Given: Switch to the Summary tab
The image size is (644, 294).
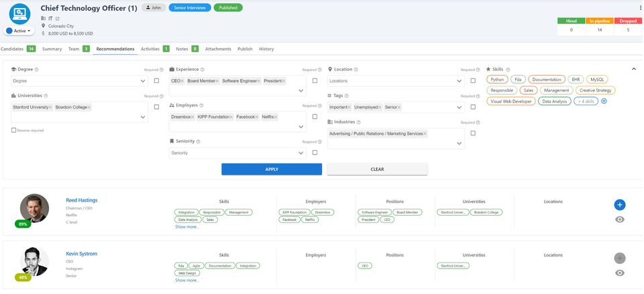Looking at the screenshot, I should [x=52, y=49].
